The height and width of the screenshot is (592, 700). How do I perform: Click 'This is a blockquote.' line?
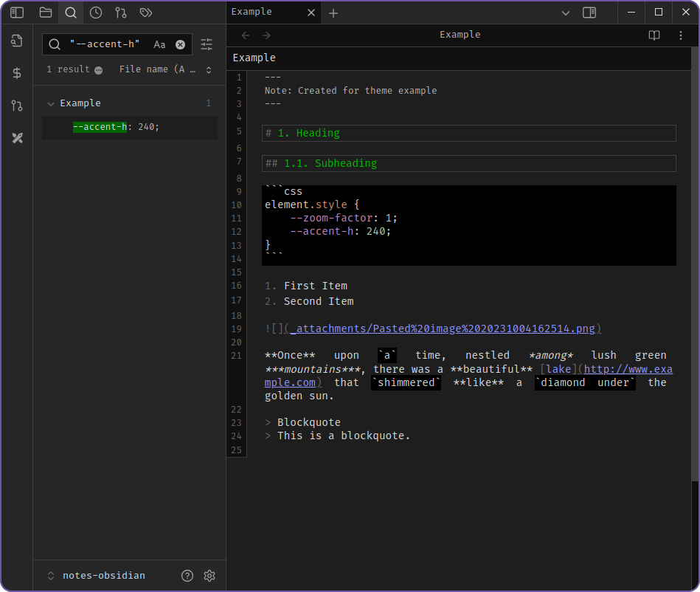pyautogui.click(x=343, y=436)
